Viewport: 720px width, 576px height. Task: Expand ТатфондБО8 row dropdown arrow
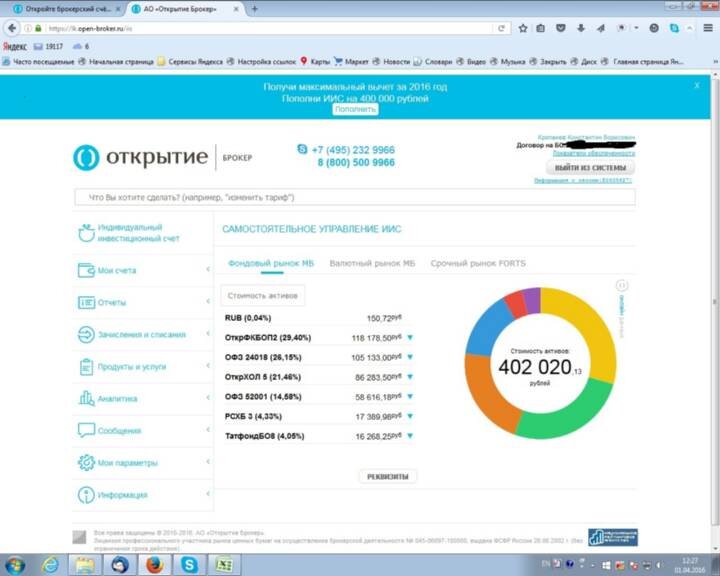410,436
